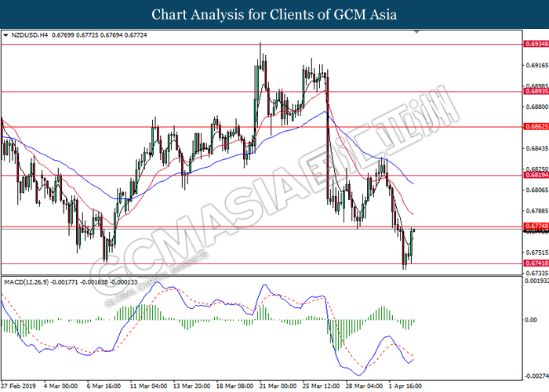Click the Chart Analysis for Clients title
549x392 pixels.
pyautogui.click(x=274, y=14)
